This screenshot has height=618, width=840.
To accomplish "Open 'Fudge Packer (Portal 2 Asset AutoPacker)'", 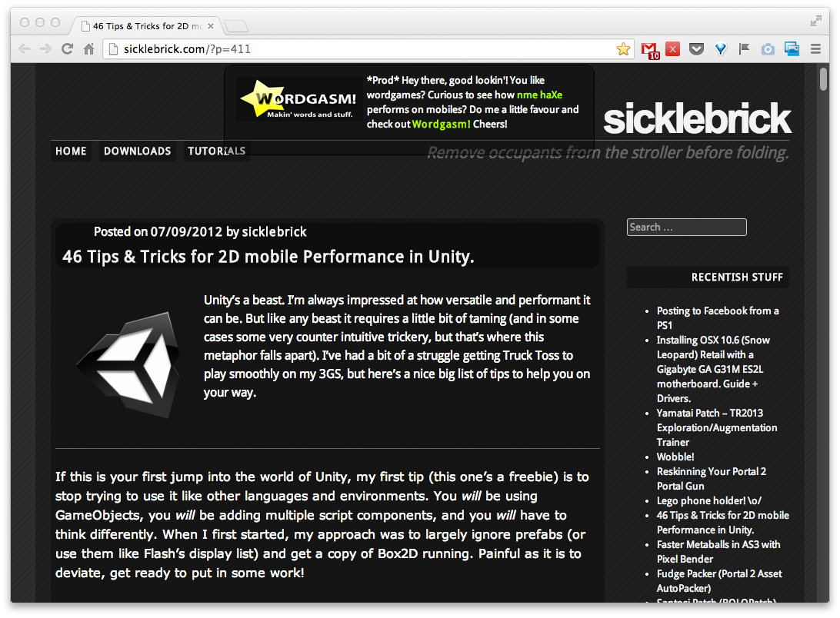I will pos(719,580).
